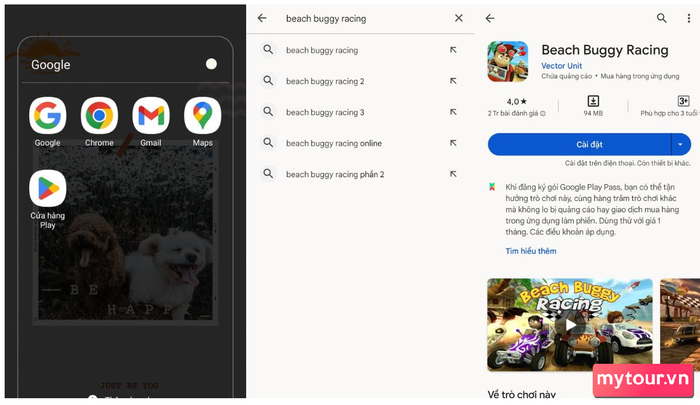700x405 pixels.
Task: Open the three-dot overflow menu
Action: tap(688, 18)
